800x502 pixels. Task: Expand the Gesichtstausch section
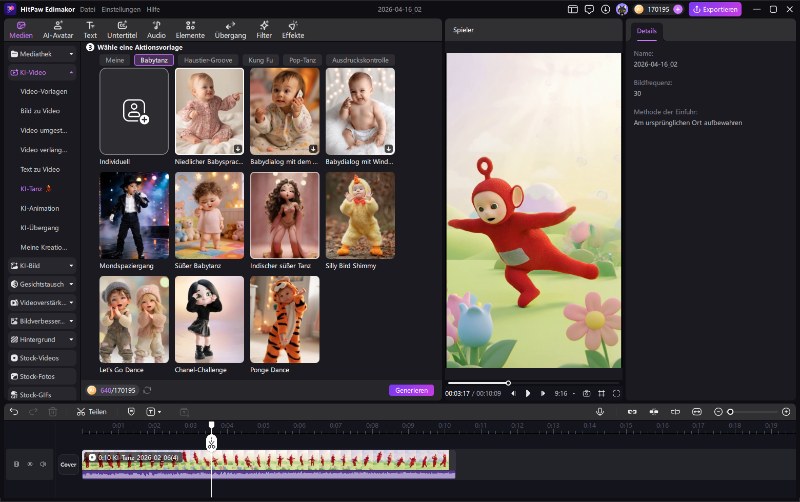point(41,284)
